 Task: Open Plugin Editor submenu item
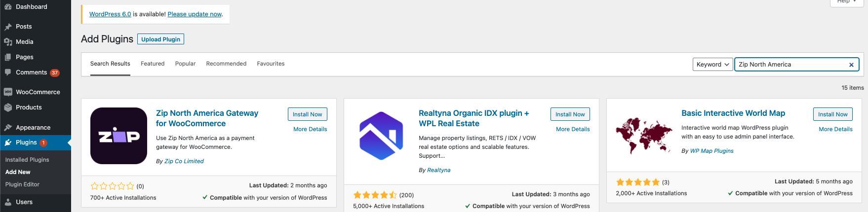[x=22, y=184]
